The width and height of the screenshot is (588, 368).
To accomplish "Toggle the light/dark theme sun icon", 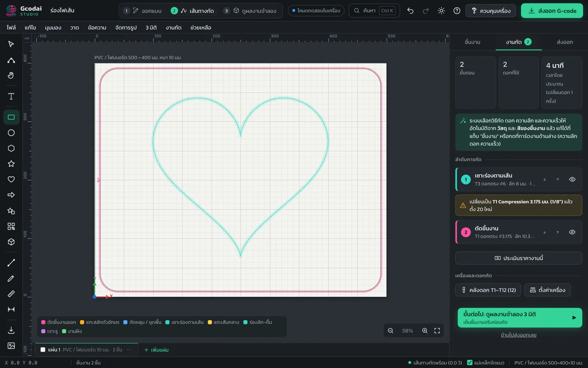I will (x=441, y=11).
